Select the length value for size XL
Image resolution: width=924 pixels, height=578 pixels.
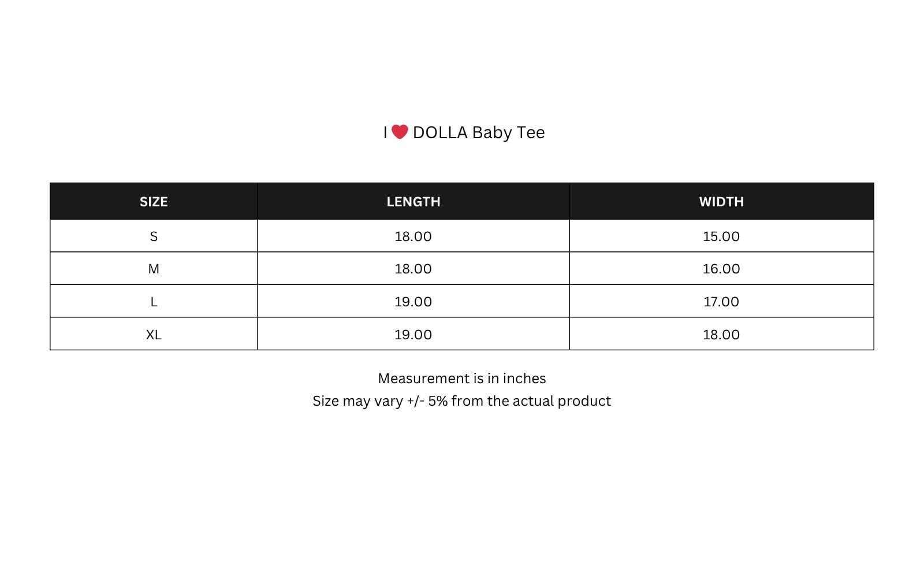413,335
